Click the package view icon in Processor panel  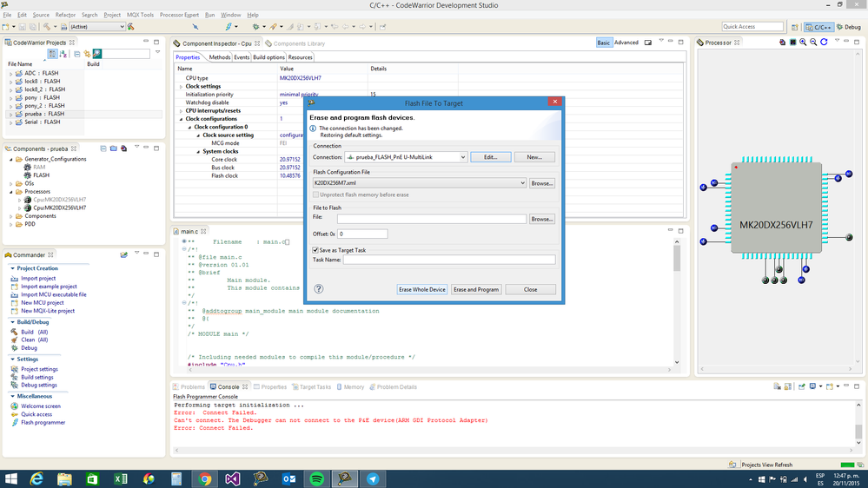click(792, 42)
